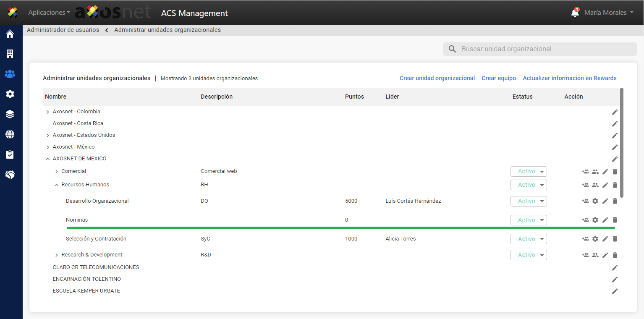Open the building icon in the sidebar
The height and width of the screenshot is (319, 644).
pyautogui.click(x=10, y=54)
